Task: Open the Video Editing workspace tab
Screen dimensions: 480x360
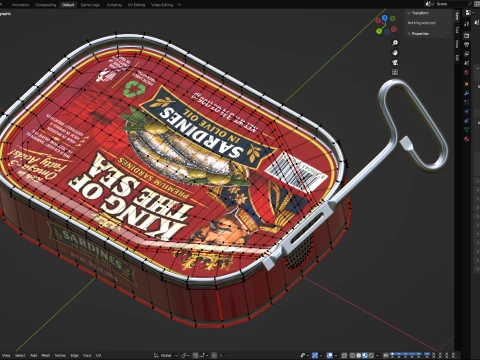Action: 162,5
